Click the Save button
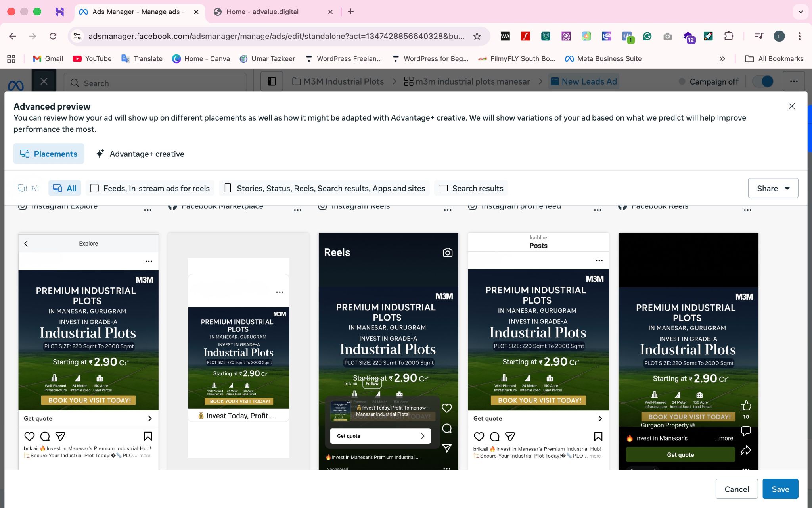 pyautogui.click(x=780, y=489)
